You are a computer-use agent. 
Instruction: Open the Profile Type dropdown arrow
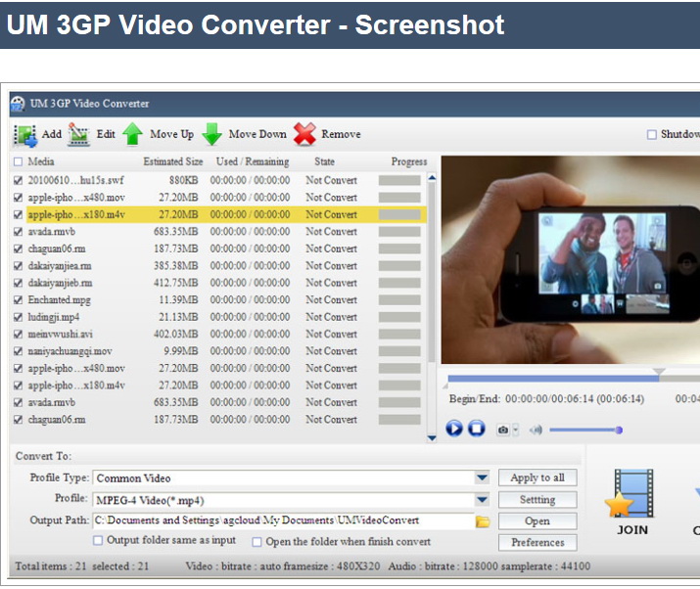coord(482,477)
